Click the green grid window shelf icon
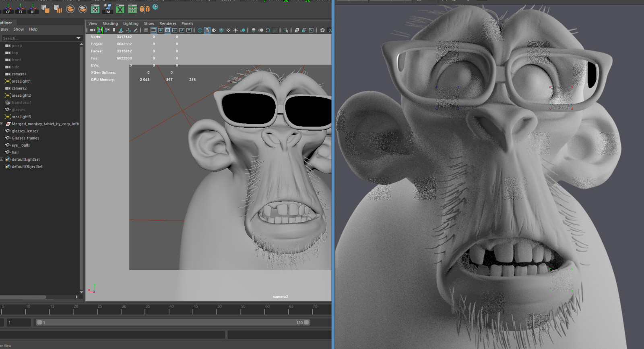644x349 pixels. coord(132,9)
